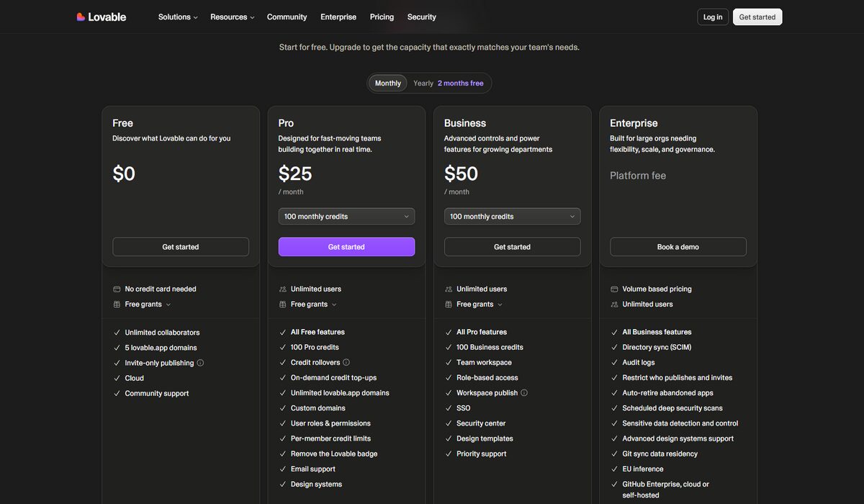Image resolution: width=864 pixels, height=504 pixels.
Task: Click checkmark beside Directory sync (SCIM)
Action: click(x=614, y=347)
